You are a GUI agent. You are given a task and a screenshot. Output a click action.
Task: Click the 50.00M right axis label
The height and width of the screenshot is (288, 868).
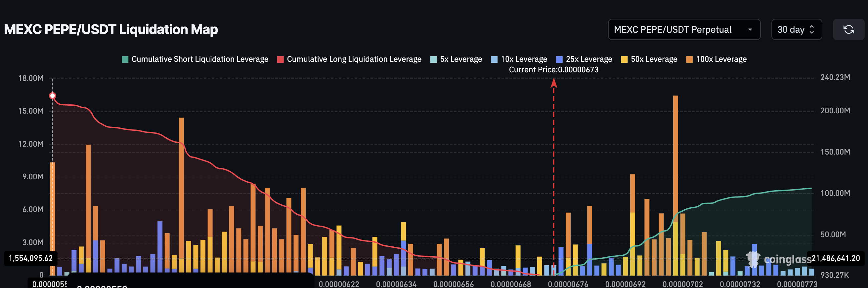[833, 234]
